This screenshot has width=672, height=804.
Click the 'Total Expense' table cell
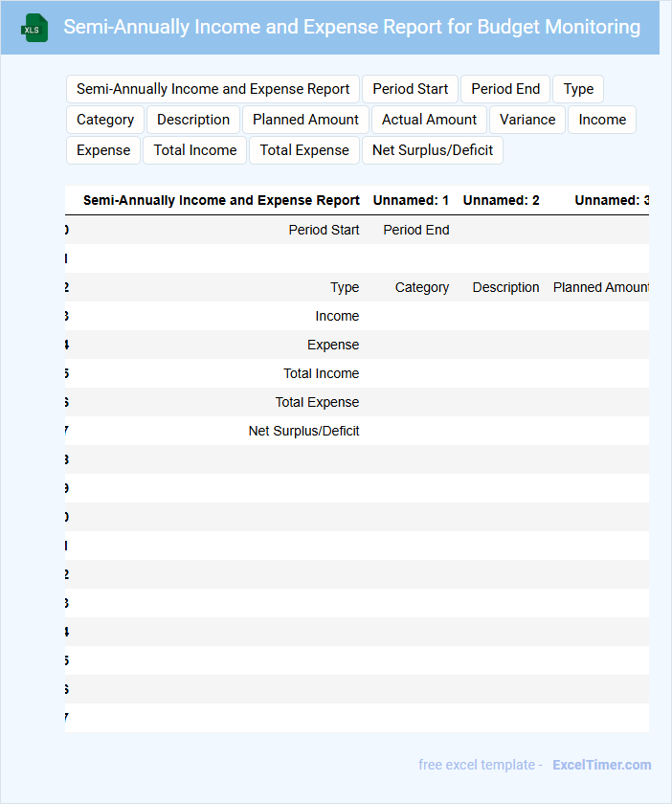(x=317, y=403)
